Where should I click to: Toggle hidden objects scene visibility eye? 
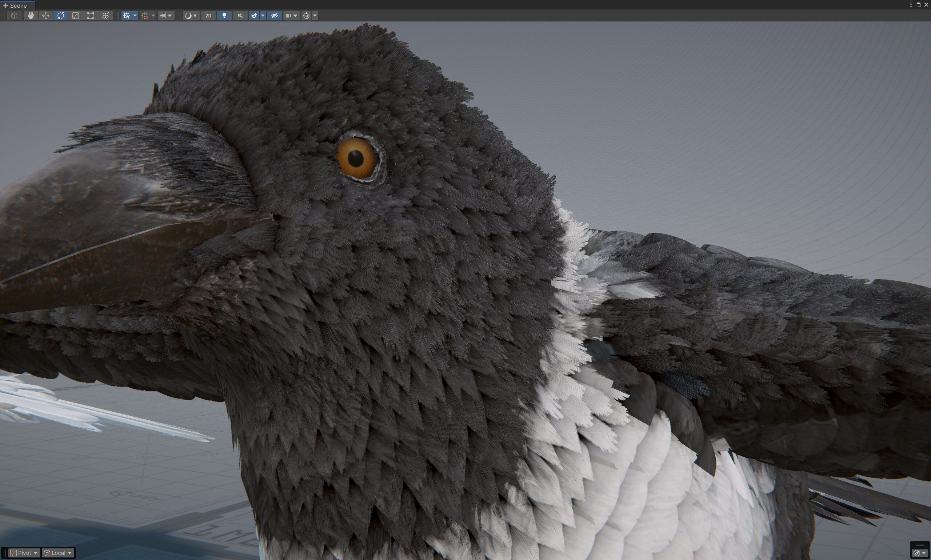click(x=274, y=16)
